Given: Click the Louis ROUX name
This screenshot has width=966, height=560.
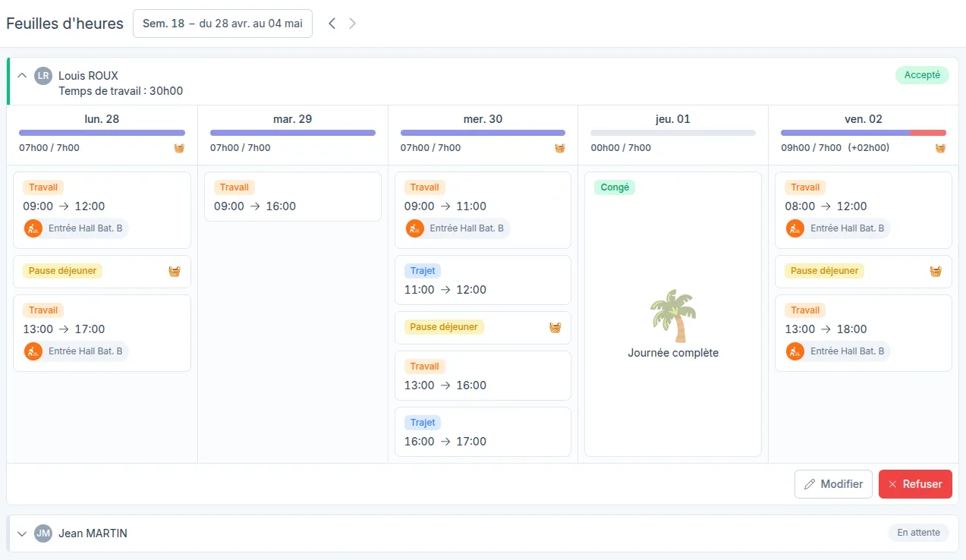Looking at the screenshot, I should click(88, 76).
